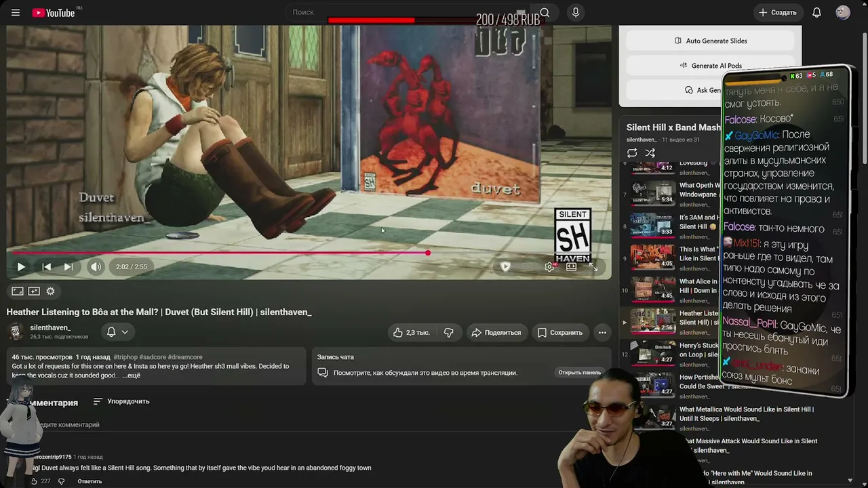Open the #dreamcore hashtag
The image size is (868, 488).
185,357
